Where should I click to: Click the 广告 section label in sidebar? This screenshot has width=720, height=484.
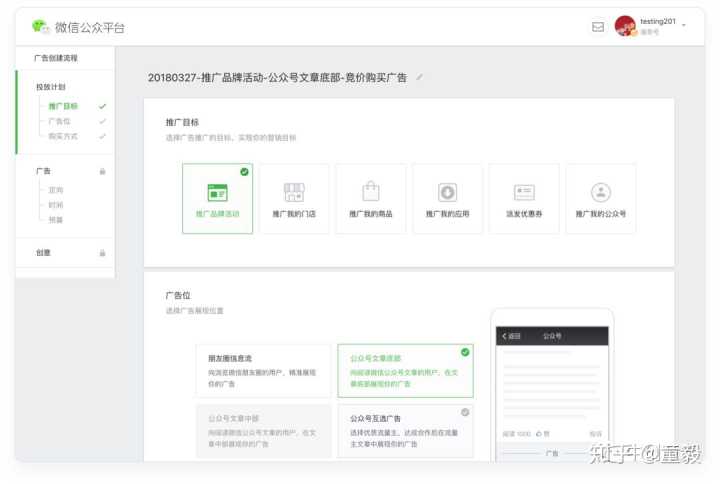coord(43,171)
